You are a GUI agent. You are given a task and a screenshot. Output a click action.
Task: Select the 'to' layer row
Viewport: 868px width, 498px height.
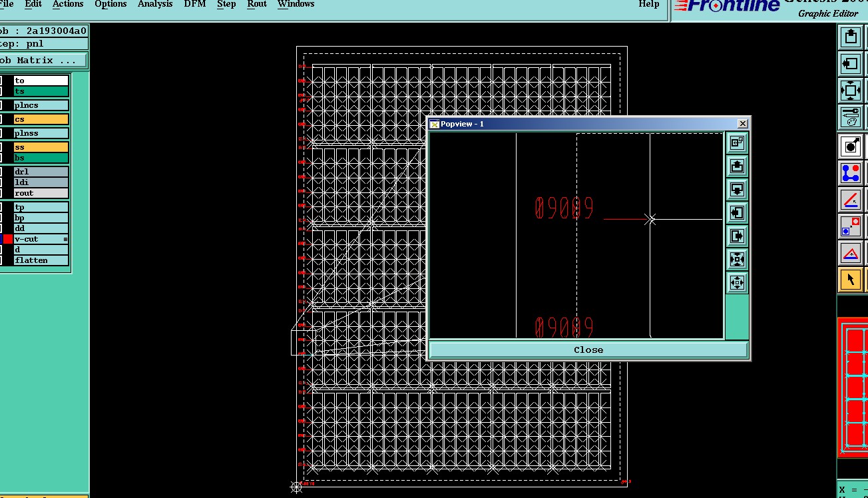[x=41, y=81]
